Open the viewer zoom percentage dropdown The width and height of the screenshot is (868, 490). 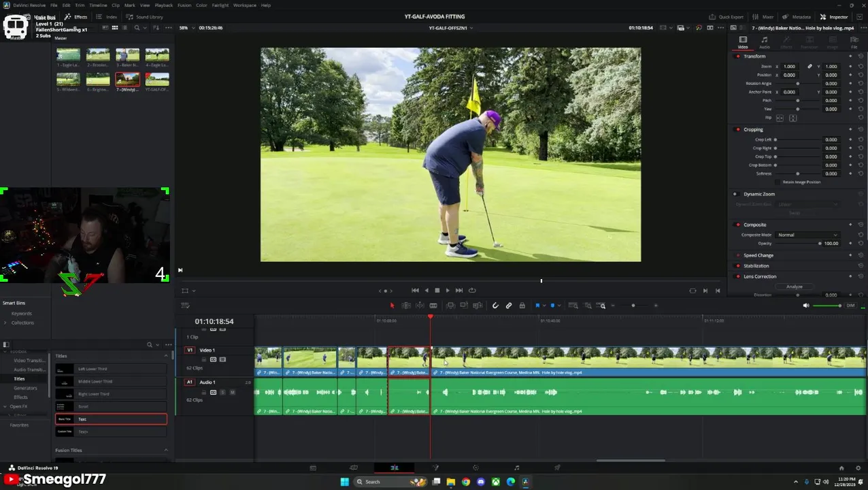coord(185,28)
